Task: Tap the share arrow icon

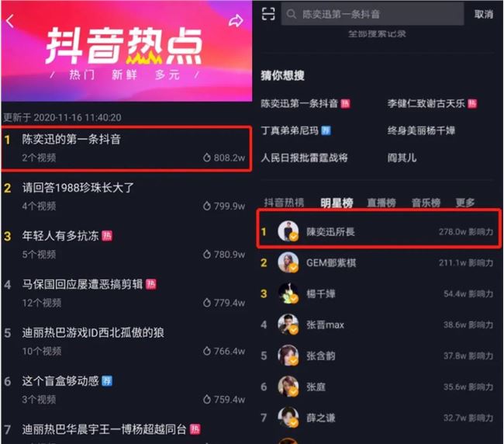Action: coord(236,21)
